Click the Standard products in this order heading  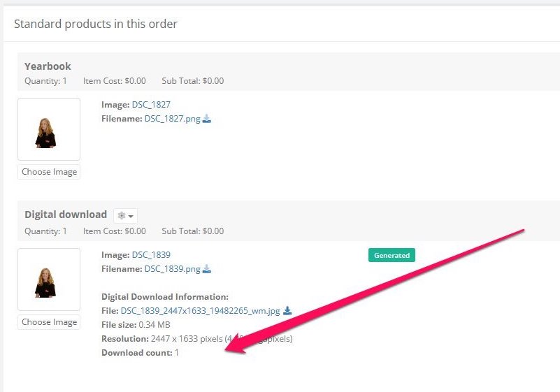95,24
